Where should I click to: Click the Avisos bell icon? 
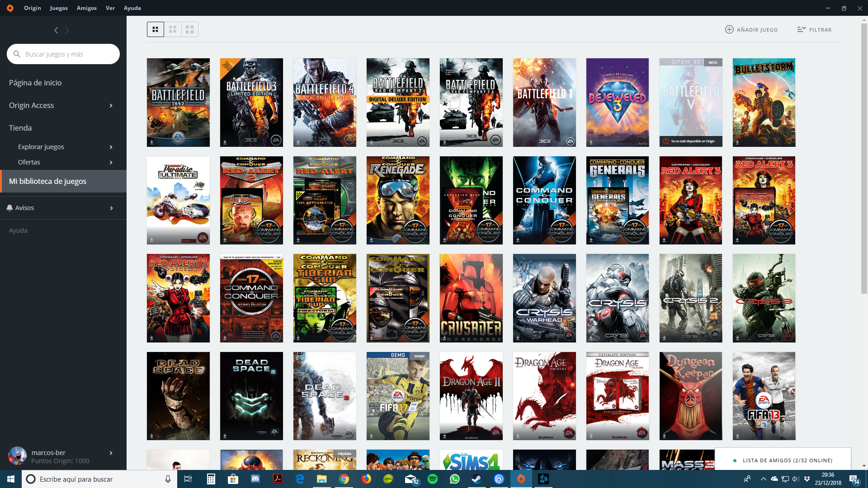9,208
